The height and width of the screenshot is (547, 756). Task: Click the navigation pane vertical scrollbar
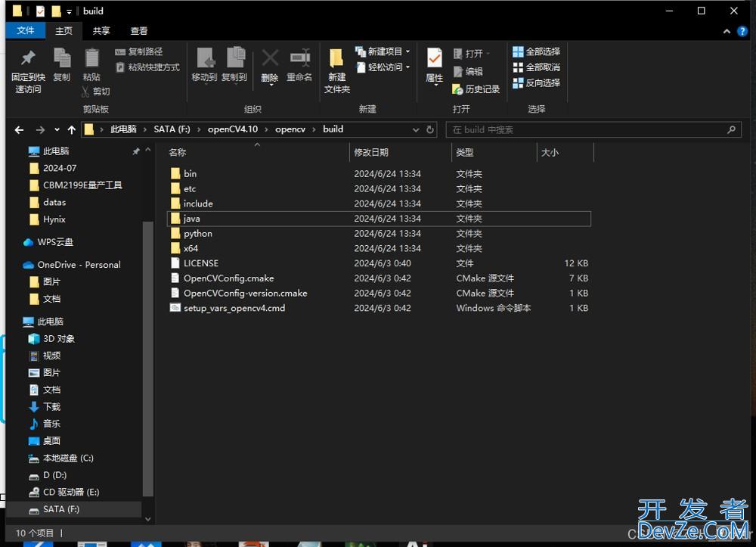tap(148, 357)
